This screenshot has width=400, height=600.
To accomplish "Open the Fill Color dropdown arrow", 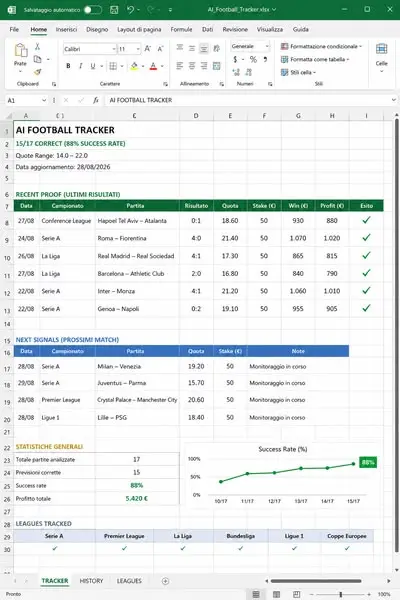I will point(143,66).
